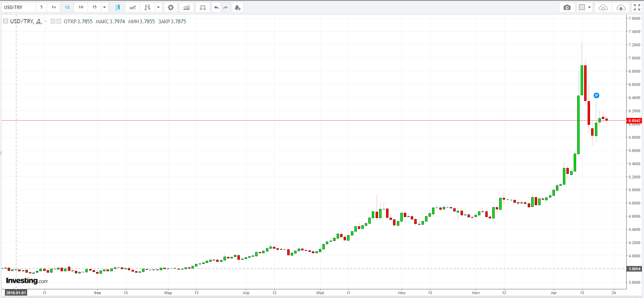Select the 15 minute interval

(94, 7)
